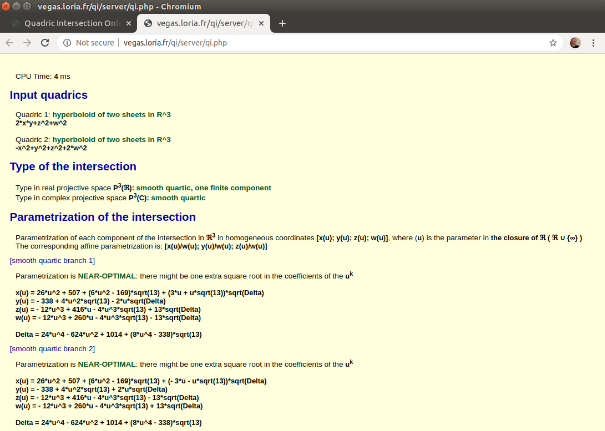Click the Quadric 1 equation text
605x431 pixels.
click(48, 122)
